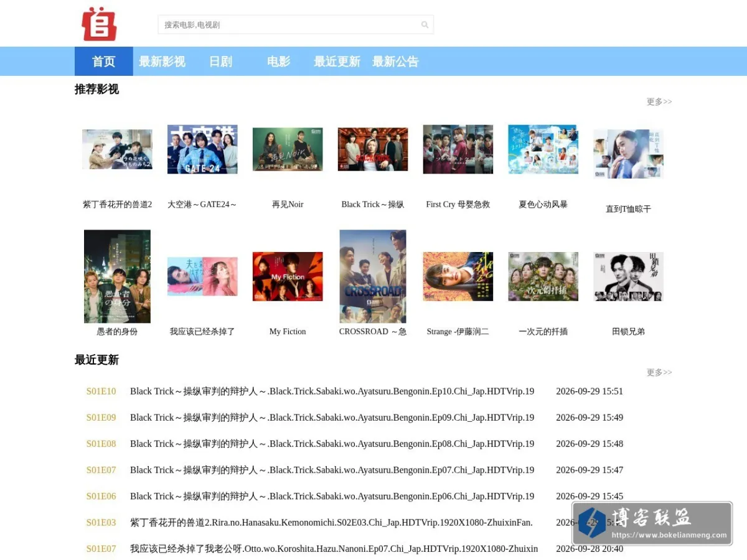
Task: Open Black Trick Ep08 download entry
Action: pyautogui.click(x=332, y=444)
